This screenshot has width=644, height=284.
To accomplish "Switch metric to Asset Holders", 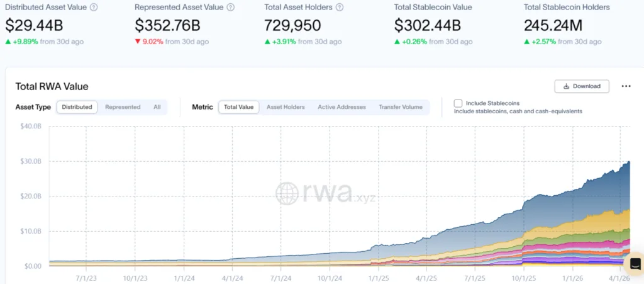I will click(286, 107).
